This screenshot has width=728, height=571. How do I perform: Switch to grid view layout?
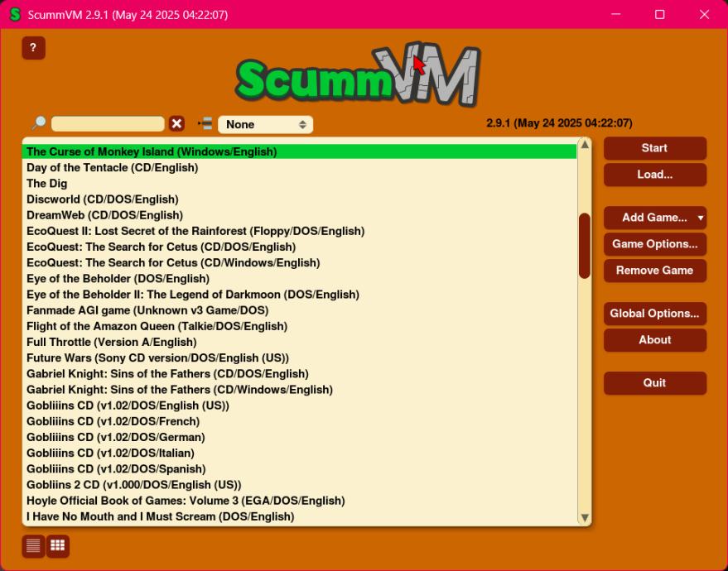58,546
